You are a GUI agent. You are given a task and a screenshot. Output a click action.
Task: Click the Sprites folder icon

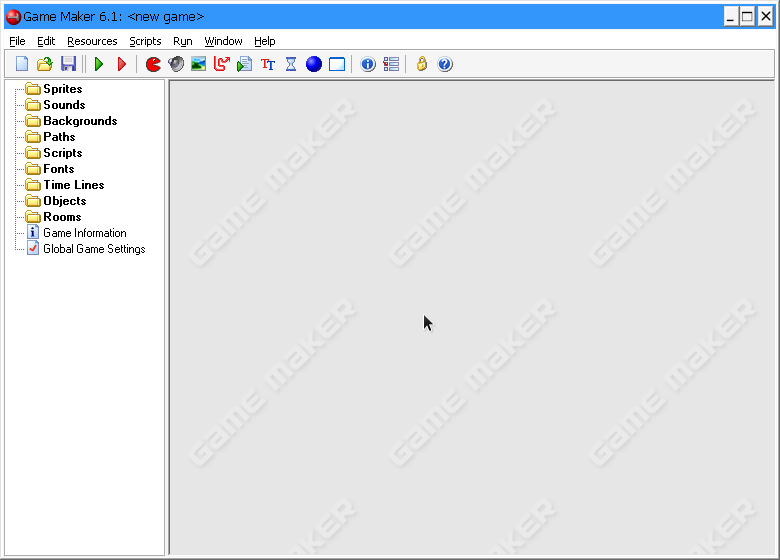(x=33, y=89)
